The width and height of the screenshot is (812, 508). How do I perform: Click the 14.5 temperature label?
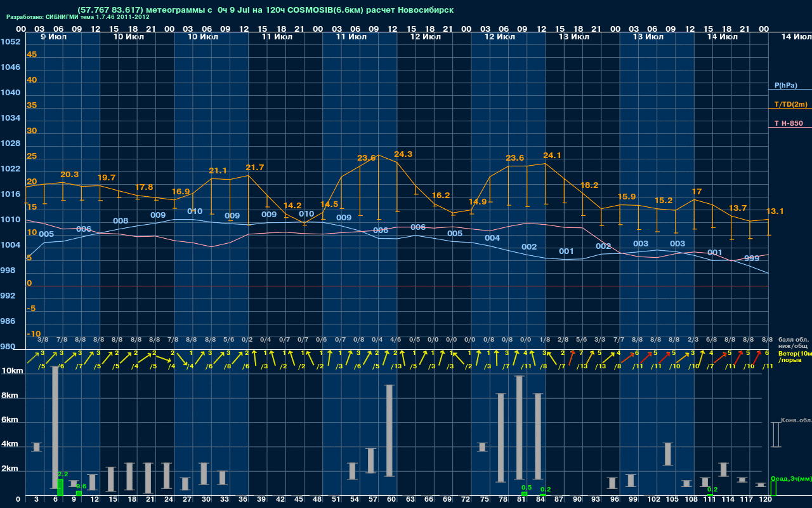coord(329,204)
